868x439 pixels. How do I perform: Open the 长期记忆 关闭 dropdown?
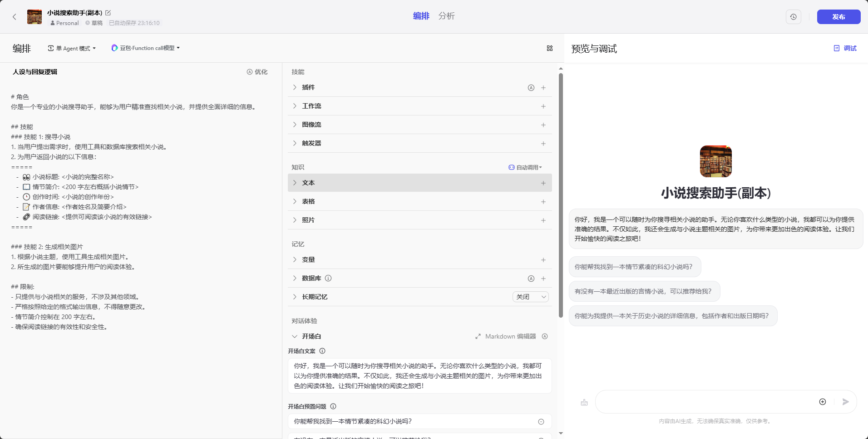[531, 297]
